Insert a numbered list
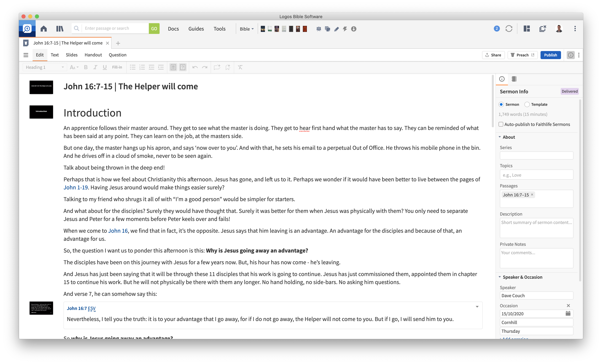 click(142, 67)
